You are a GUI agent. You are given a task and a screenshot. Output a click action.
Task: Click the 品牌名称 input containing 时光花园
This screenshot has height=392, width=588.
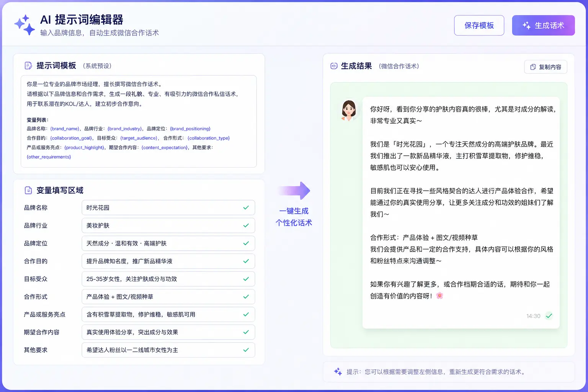pyautogui.click(x=168, y=207)
